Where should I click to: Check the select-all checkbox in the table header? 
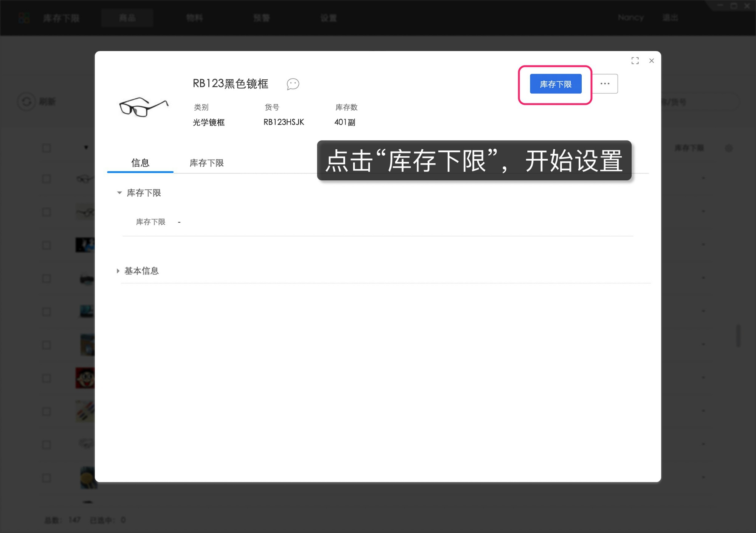[46, 148]
